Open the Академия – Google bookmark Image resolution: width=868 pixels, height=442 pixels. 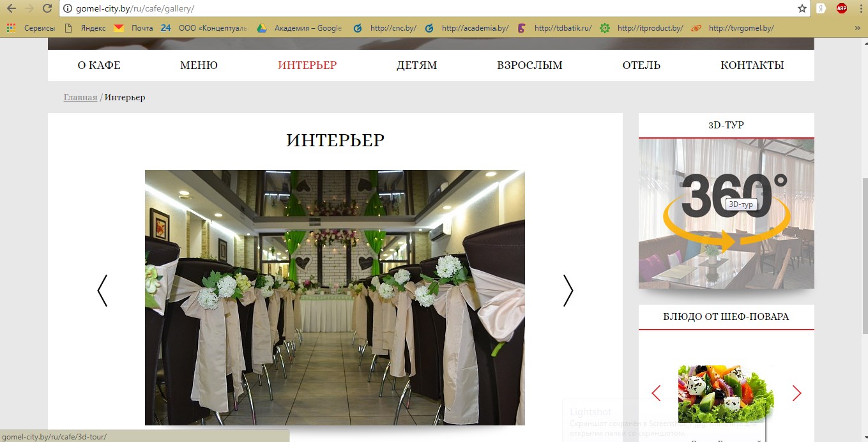coord(300,28)
